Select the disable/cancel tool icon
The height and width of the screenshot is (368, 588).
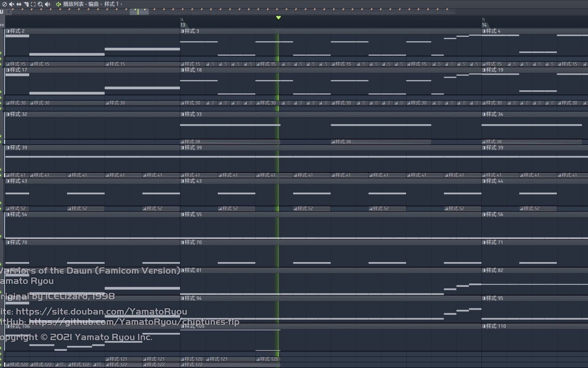click(x=4, y=4)
